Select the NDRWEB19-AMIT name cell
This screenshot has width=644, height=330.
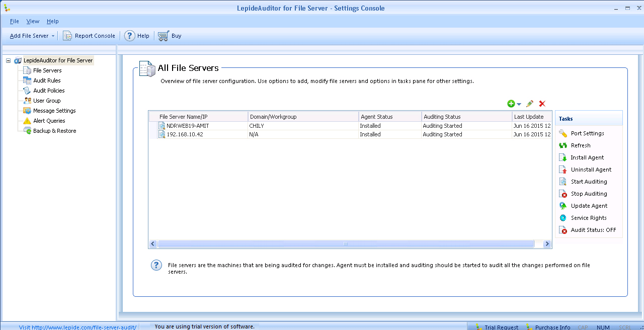(188, 126)
